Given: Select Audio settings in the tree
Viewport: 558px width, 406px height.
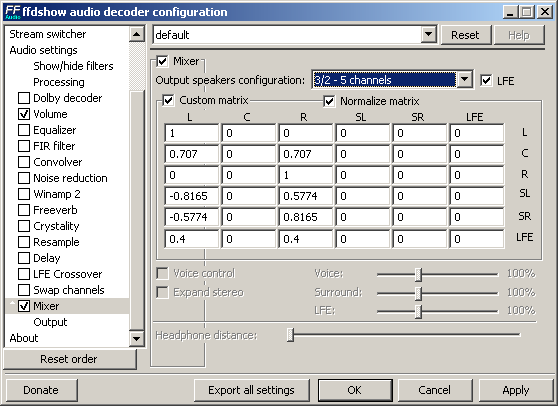Looking at the screenshot, I should tap(43, 50).
